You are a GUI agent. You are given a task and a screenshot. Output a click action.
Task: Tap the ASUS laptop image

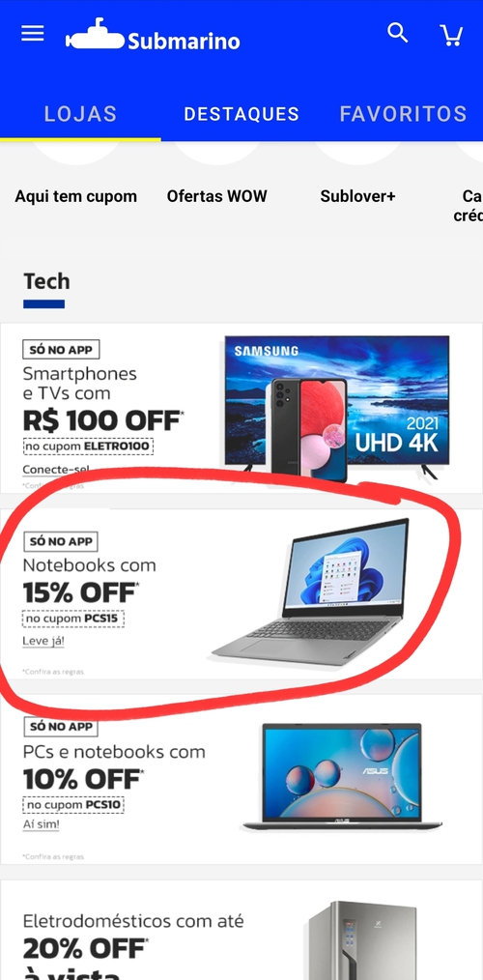pyautogui.click(x=342, y=776)
